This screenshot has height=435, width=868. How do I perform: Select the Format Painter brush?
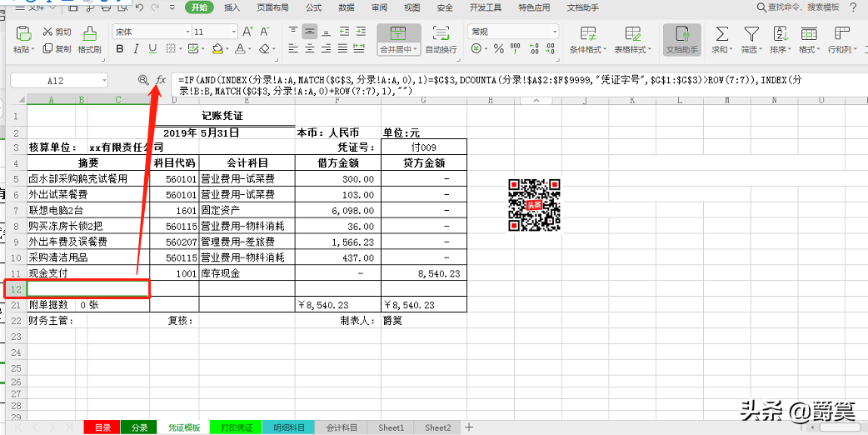click(x=89, y=33)
